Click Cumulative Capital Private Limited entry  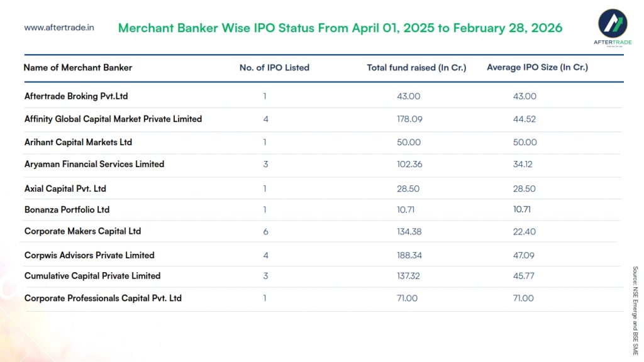[92, 276]
